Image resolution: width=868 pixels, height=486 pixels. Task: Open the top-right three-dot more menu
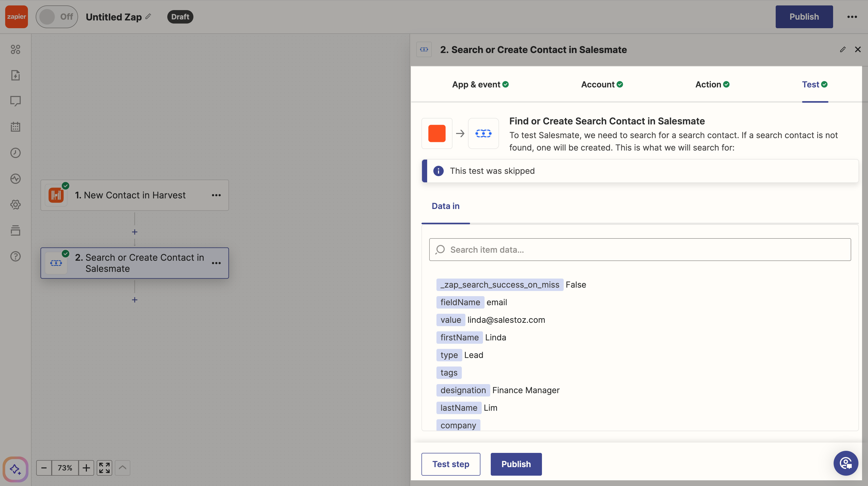pyautogui.click(x=852, y=17)
